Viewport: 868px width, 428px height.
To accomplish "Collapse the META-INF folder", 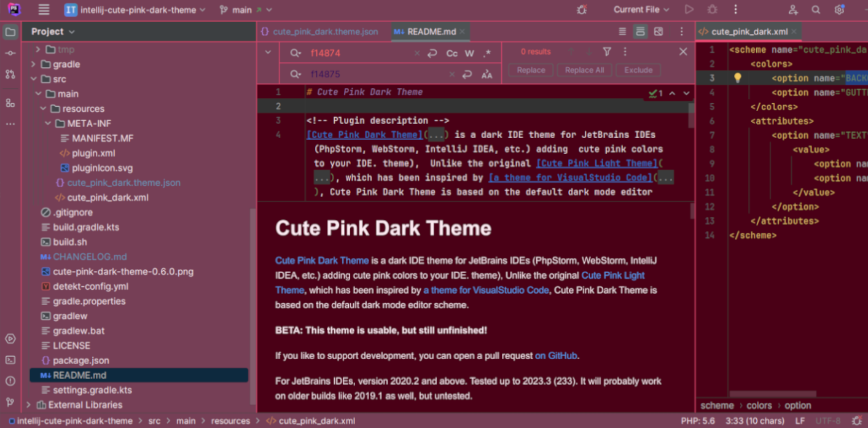I will click(x=49, y=123).
